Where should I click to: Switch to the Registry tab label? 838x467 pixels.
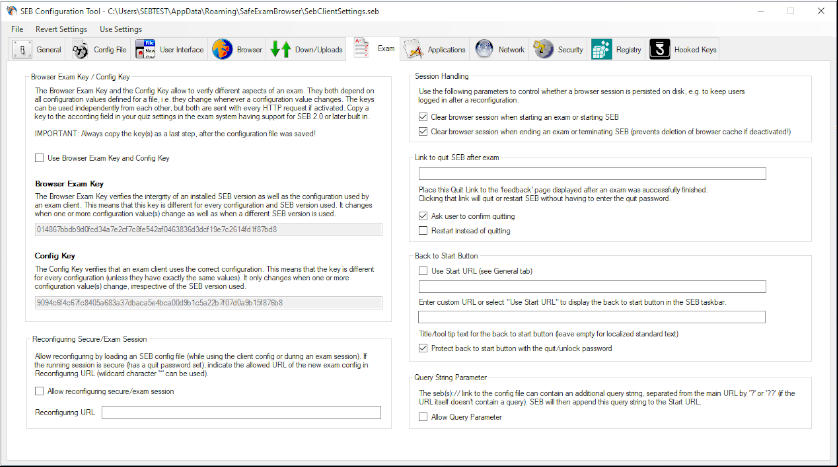coord(628,50)
